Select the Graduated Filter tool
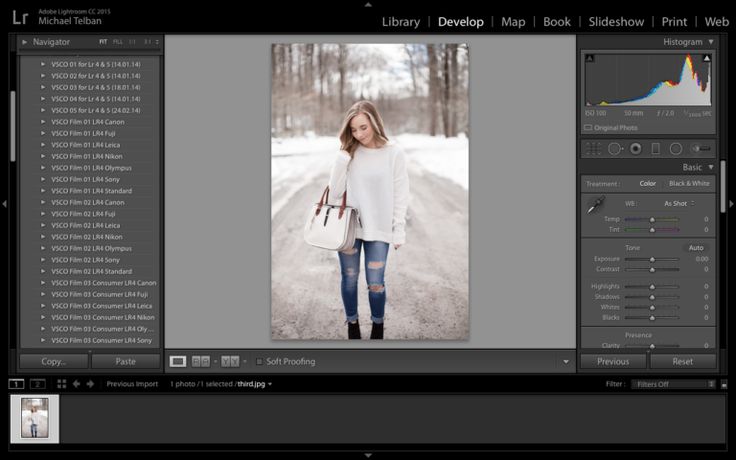736x460 pixels. click(656, 148)
